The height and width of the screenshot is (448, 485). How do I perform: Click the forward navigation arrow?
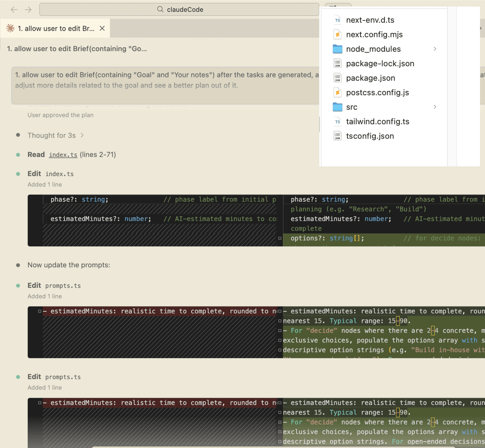pyautogui.click(x=28, y=10)
